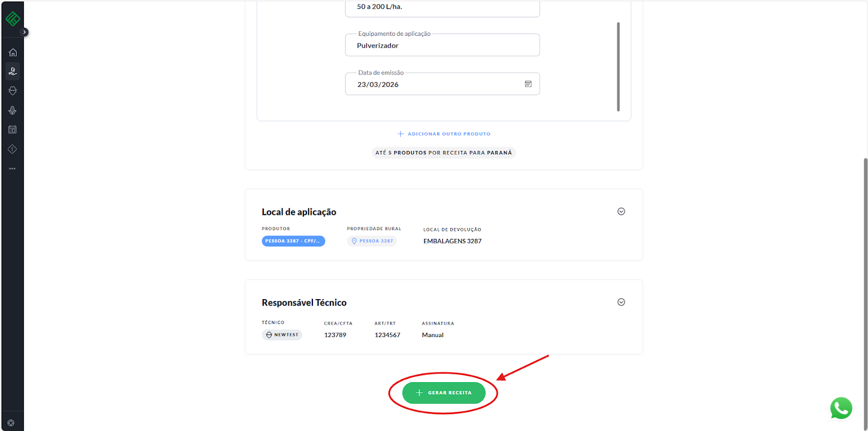Image resolution: width=868 pixels, height=431 pixels.
Task: Go to the home page icon
Action: click(x=12, y=53)
